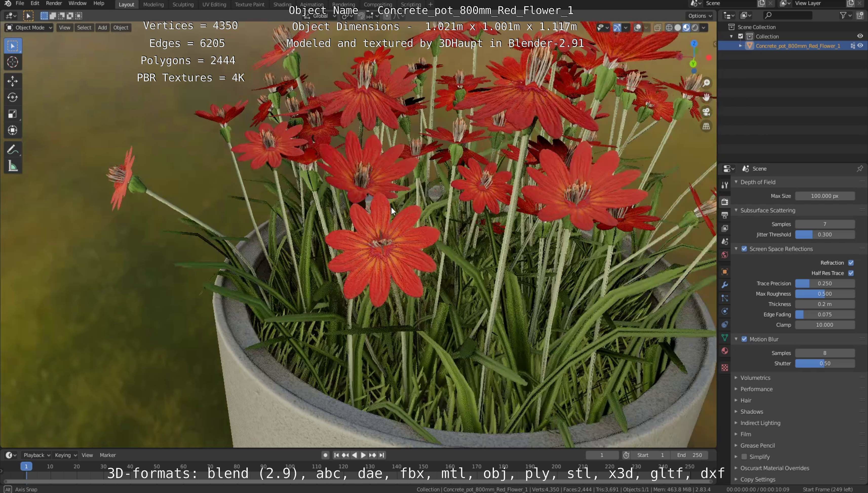Viewport: 868px width, 493px height.
Task: Open the viewport Options dropdown
Action: pyautogui.click(x=700, y=16)
